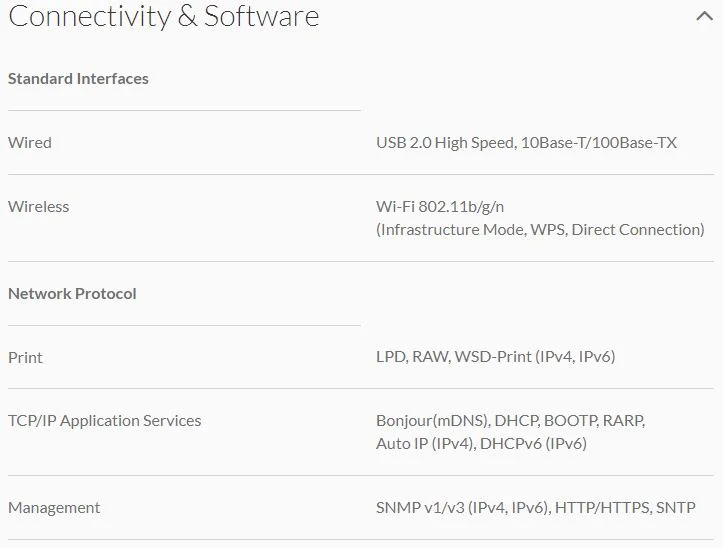
Task: Click the Connectivity & Software heading
Action: pyautogui.click(x=164, y=17)
